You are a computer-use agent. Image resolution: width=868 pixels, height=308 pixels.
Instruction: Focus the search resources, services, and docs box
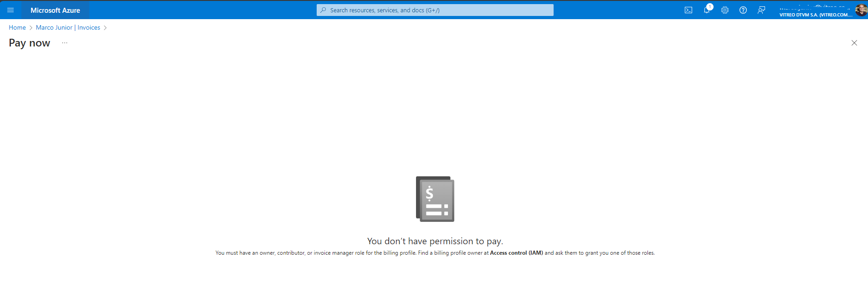tap(435, 10)
